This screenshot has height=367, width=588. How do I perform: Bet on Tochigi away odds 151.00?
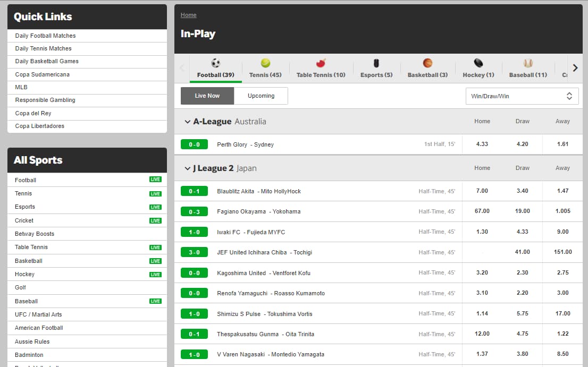click(562, 252)
